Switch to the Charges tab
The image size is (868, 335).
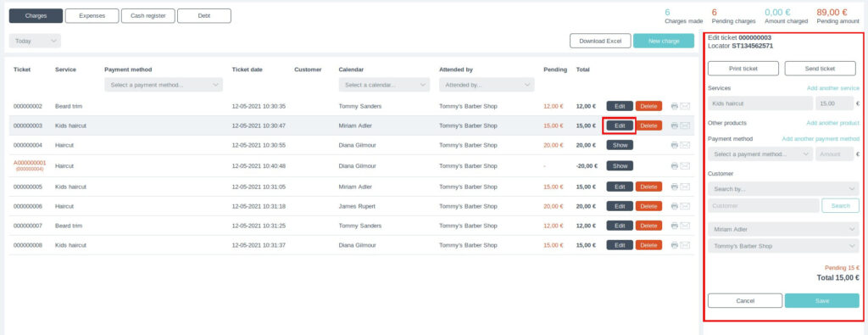pos(36,16)
